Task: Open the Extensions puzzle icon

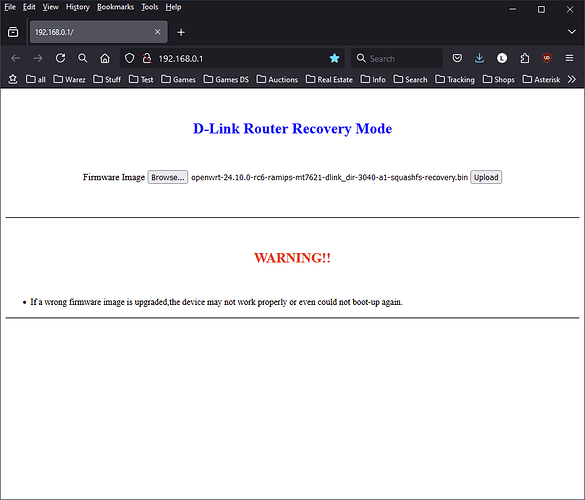Action: tap(525, 58)
